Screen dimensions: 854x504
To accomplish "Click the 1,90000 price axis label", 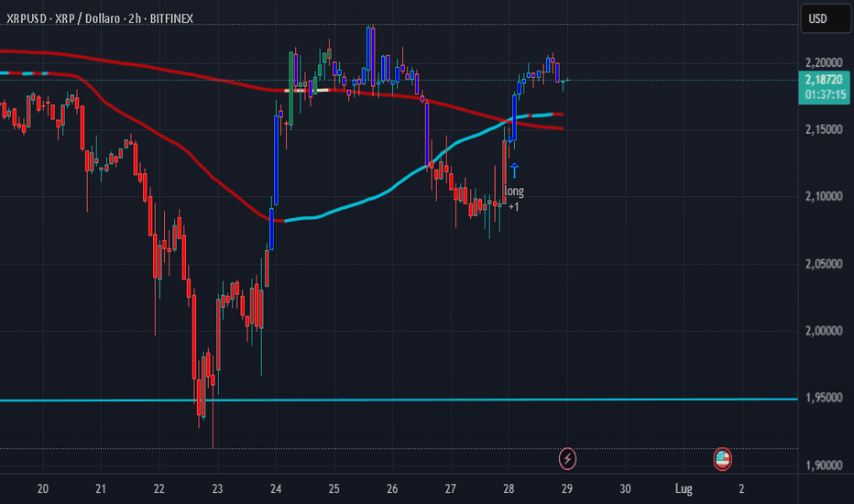I will (x=824, y=466).
